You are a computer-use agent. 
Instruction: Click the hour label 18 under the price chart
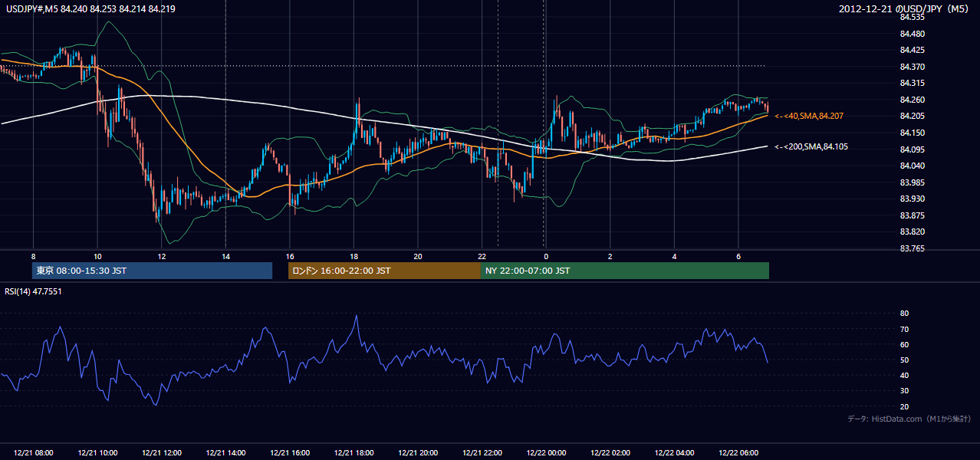354,255
